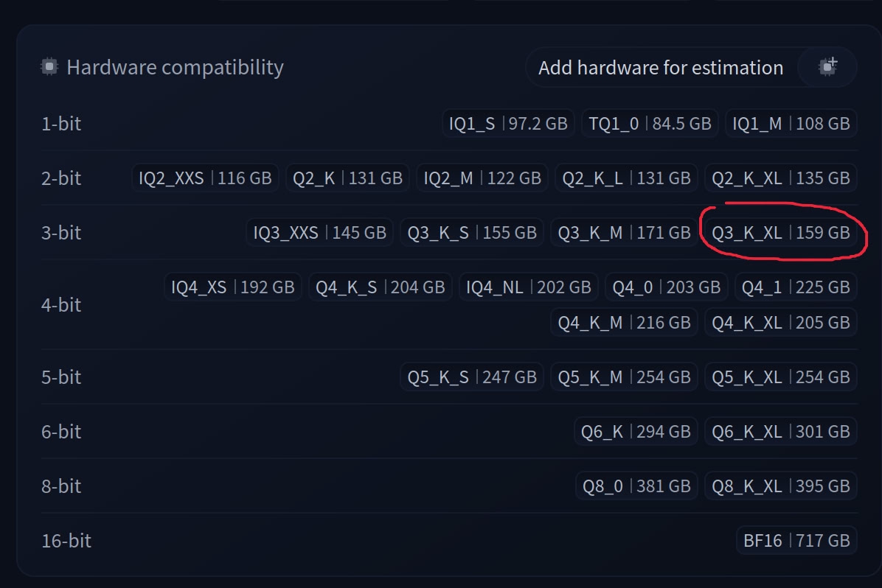
Task: Select the BF16 717 GB variant
Action: (796, 540)
